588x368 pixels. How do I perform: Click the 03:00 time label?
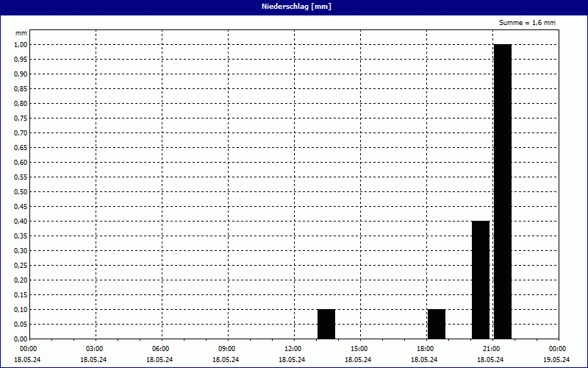pos(95,349)
